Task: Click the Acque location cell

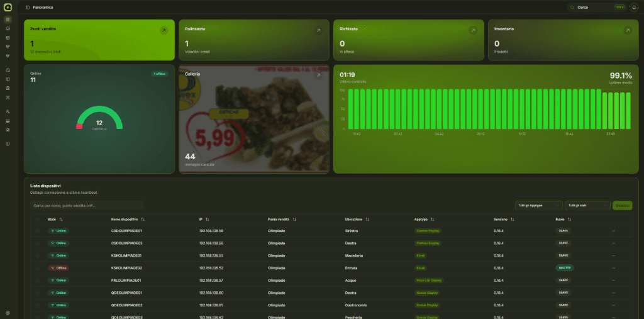Action: pyautogui.click(x=351, y=281)
